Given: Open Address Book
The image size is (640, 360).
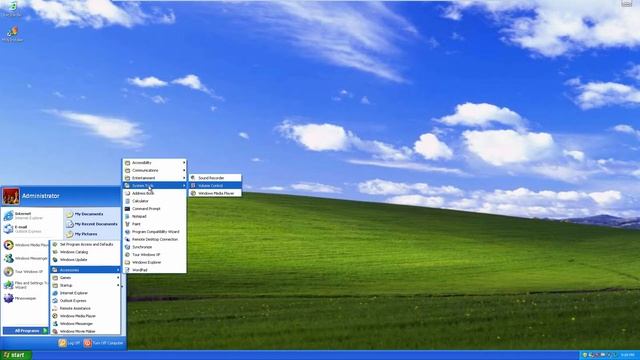Looking at the screenshot, I should pyautogui.click(x=155, y=193).
